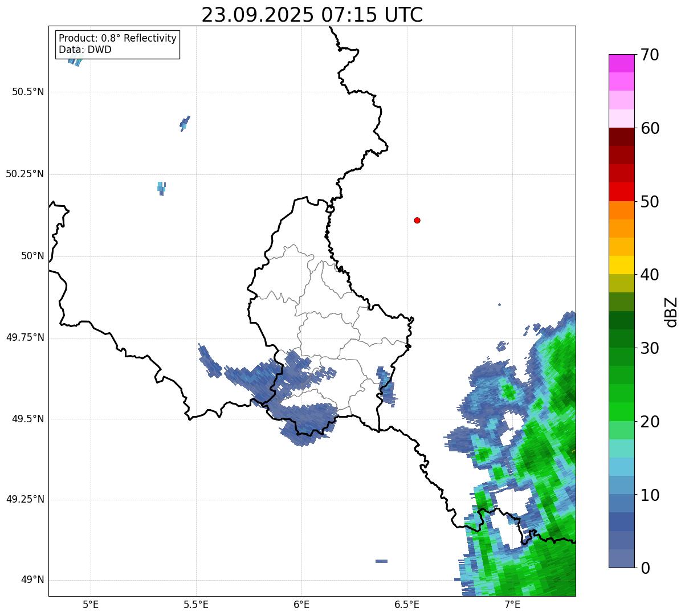The image size is (685, 616).
Task: Click the 50.25°N latitude label
Action: pyautogui.click(x=25, y=174)
